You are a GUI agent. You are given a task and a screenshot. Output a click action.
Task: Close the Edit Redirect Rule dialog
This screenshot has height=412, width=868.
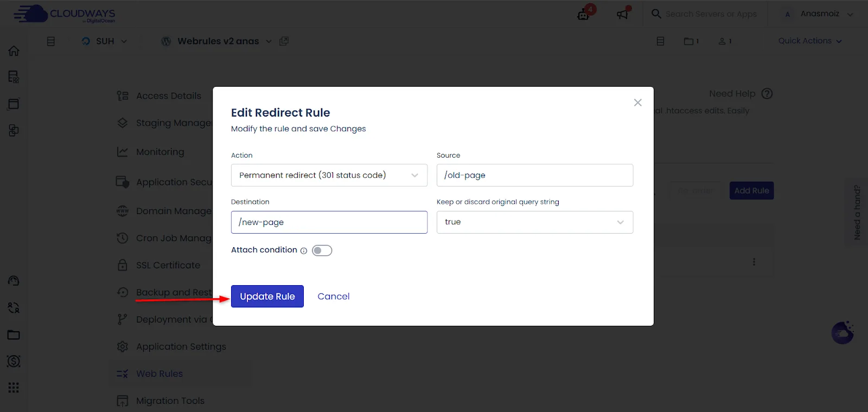tap(638, 102)
